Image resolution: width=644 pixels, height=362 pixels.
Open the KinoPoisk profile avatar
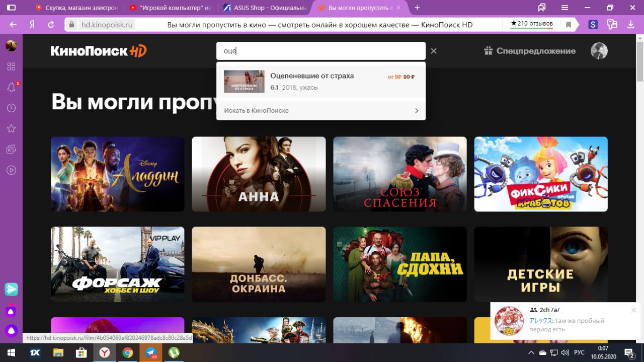point(599,51)
